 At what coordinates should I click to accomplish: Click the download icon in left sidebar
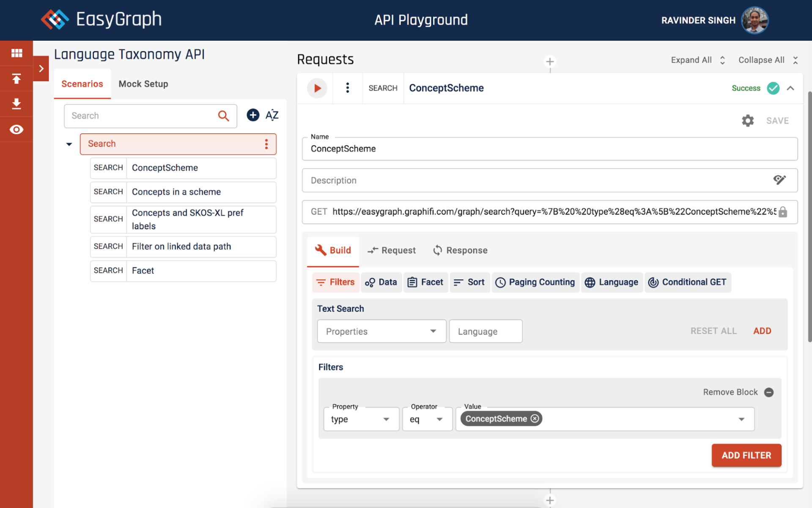16,104
